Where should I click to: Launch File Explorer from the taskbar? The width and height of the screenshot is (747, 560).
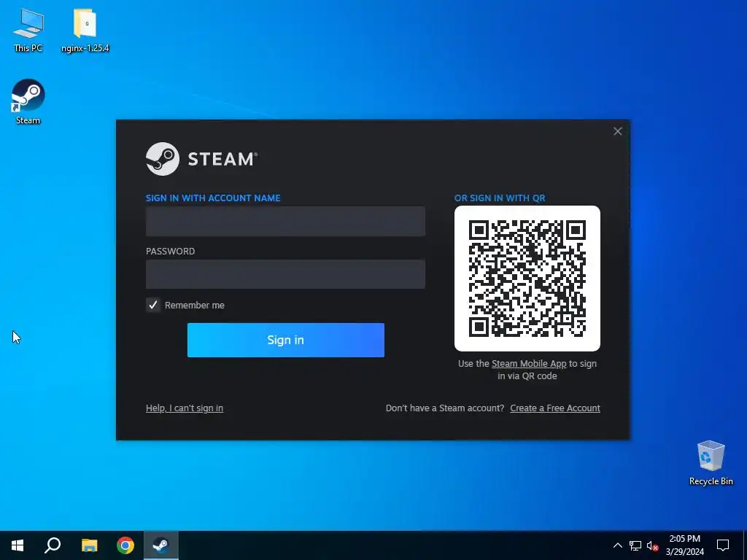[89, 545]
